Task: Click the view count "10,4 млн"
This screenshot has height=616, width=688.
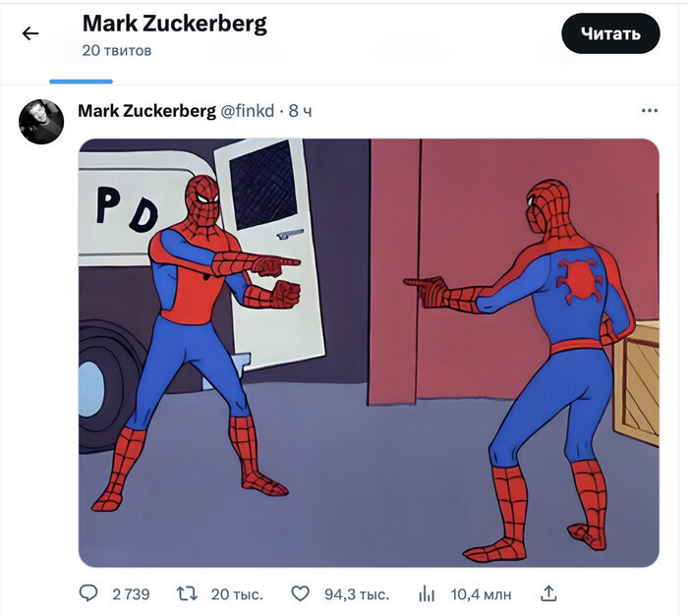Action: pos(481,594)
